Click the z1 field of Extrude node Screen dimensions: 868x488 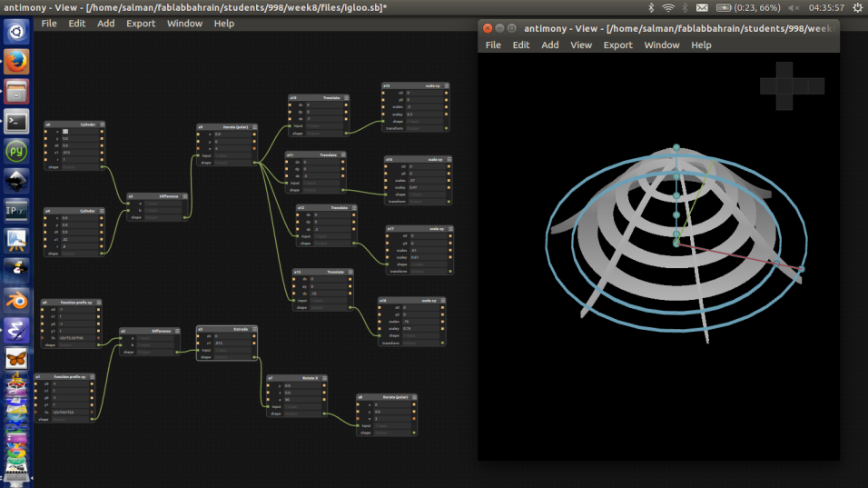click(232, 343)
